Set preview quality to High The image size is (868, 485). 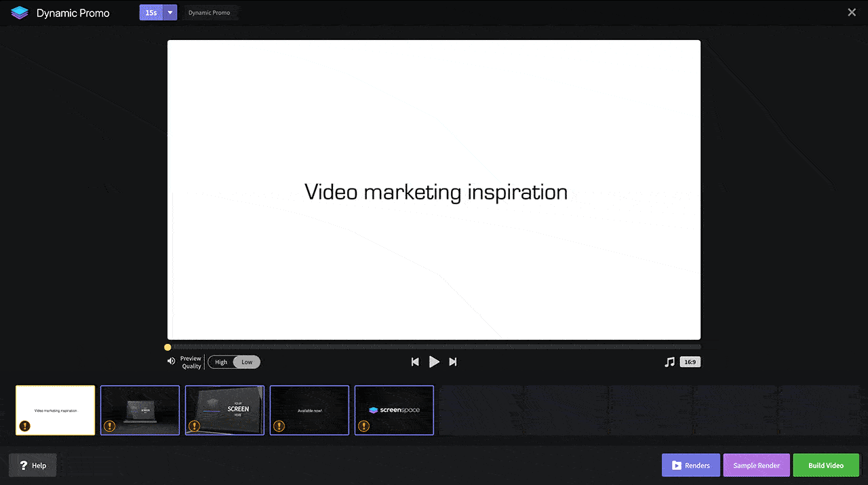point(221,362)
